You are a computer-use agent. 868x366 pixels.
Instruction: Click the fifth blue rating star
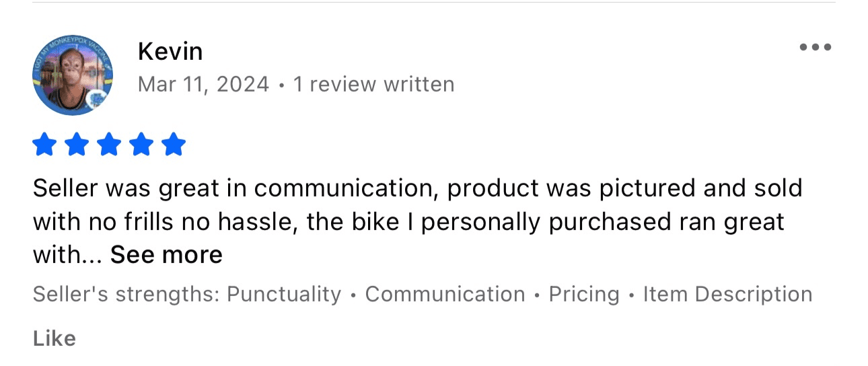[x=174, y=144]
